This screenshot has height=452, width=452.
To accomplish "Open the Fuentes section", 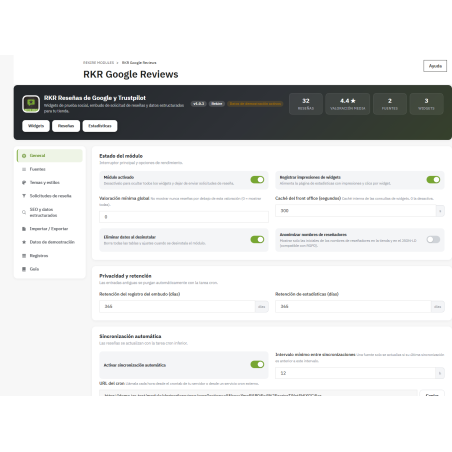I will (x=50, y=169).
